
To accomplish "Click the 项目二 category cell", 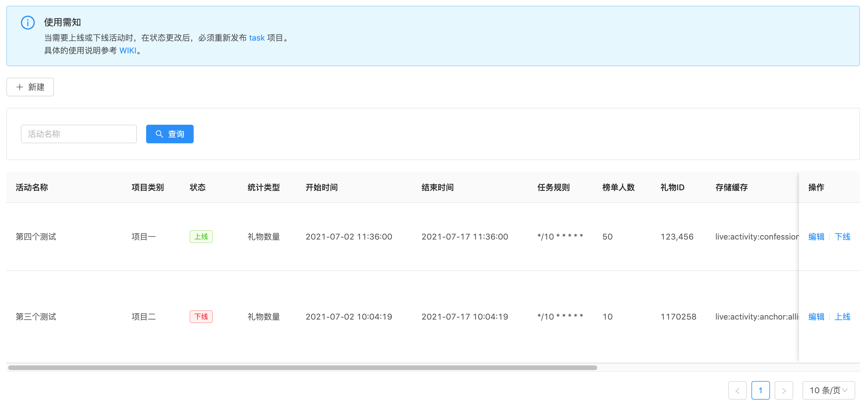I will pos(144,317).
